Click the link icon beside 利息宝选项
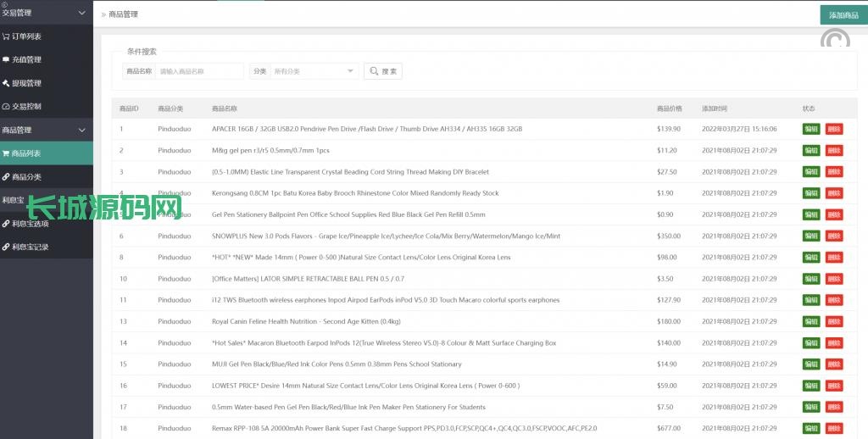The width and height of the screenshot is (868, 439). click(x=6, y=224)
